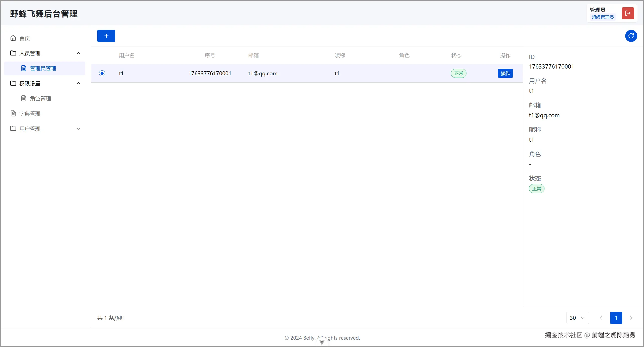
Task: Click the refresh icon button
Action: click(631, 36)
